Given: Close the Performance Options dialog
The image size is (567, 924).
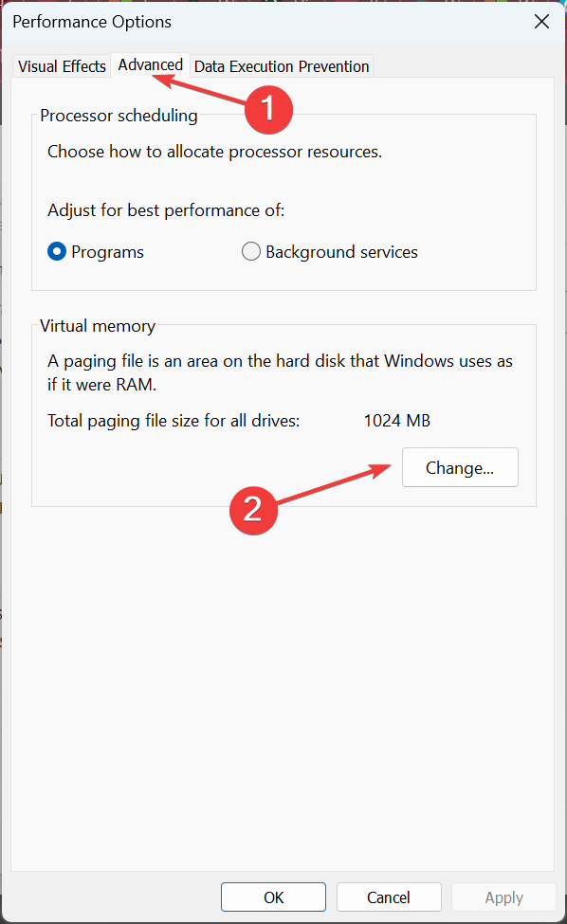Looking at the screenshot, I should coord(541,22).
